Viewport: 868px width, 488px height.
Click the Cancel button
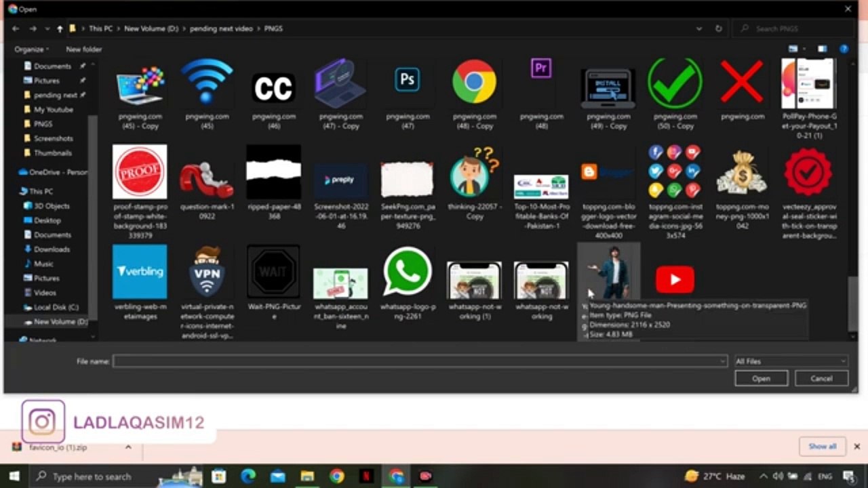pyautogui.click(x=821, y=378)
